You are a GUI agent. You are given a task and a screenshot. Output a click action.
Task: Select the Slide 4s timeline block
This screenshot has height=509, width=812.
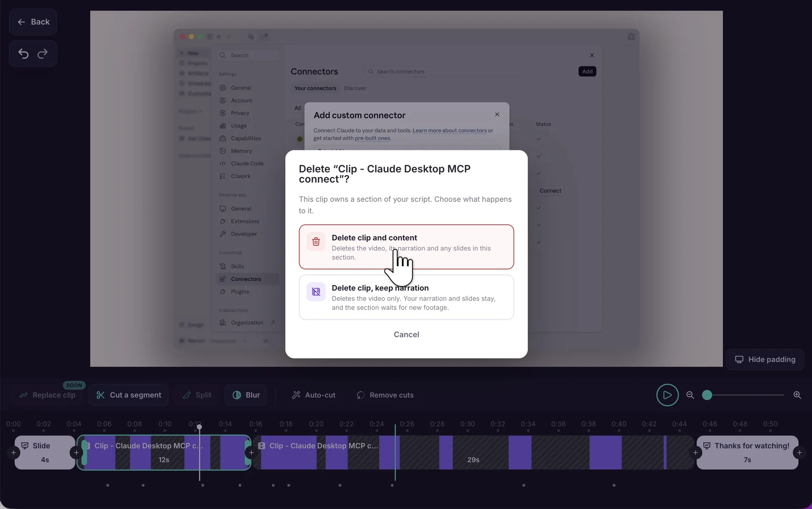45,452
